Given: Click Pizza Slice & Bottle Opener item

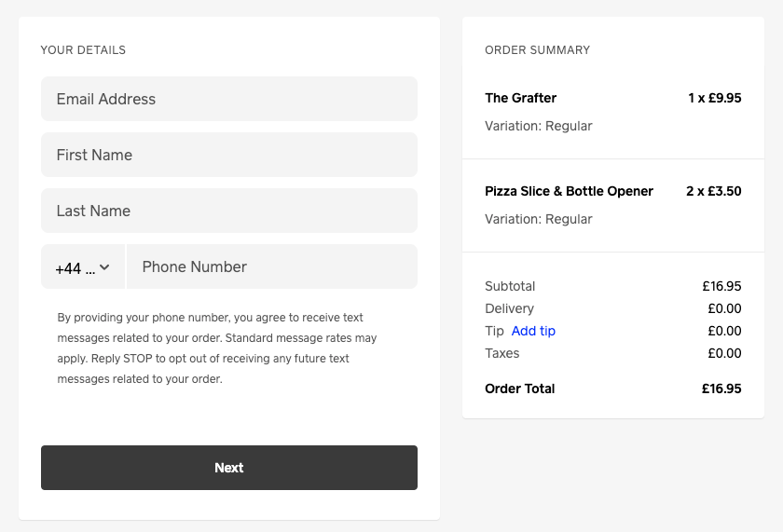Looking at the screenshot, I should click(x=569, y=191).
